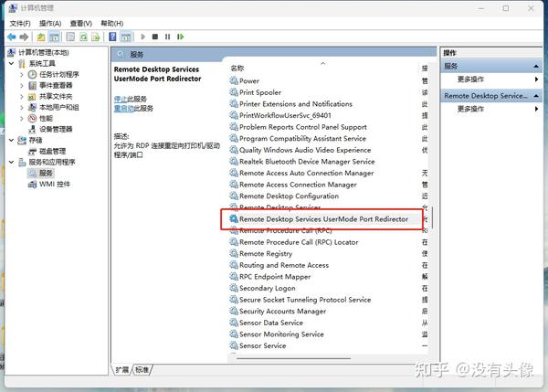Image resolution: width=548 pixels, height=392 pixels.
Task: Switch to the 标准 tab
Action: (142, 370)
